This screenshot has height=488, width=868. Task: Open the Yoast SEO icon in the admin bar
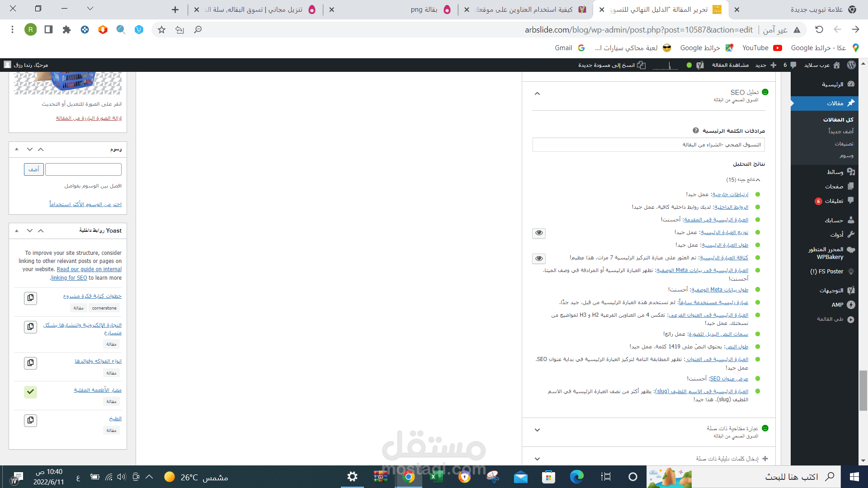pos(700,65)
